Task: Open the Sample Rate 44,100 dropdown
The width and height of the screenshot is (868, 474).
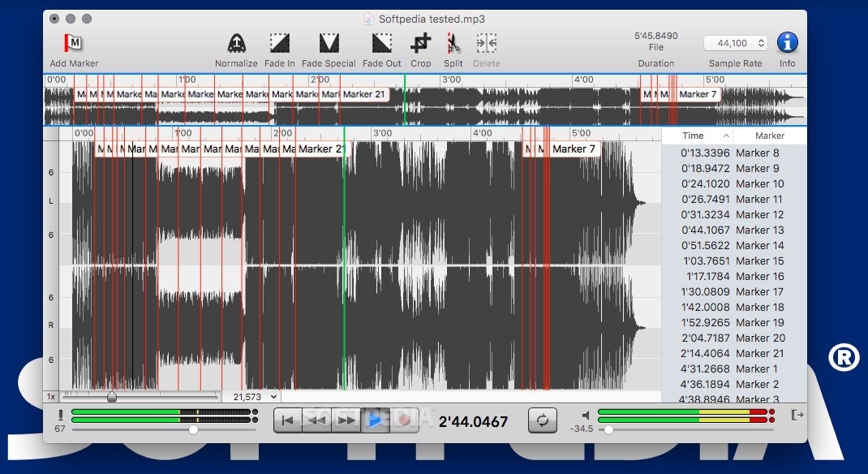Action: pos(736,43)
